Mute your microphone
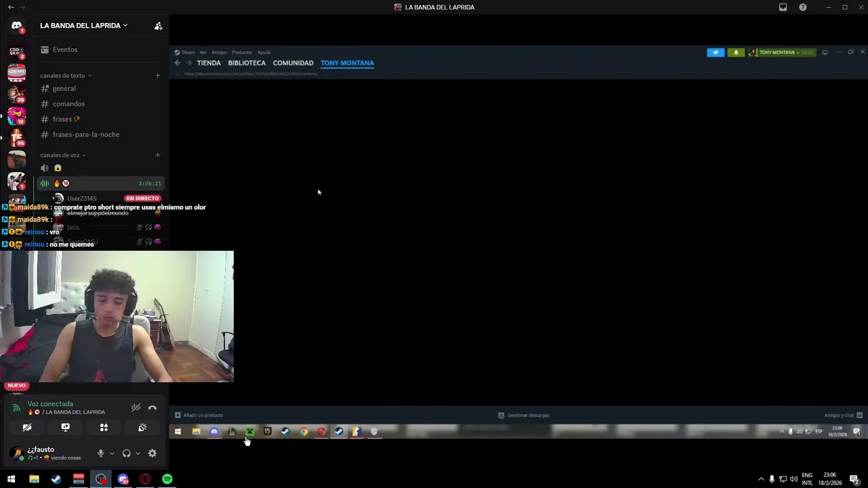868x488 pixels. pos(100,453)
